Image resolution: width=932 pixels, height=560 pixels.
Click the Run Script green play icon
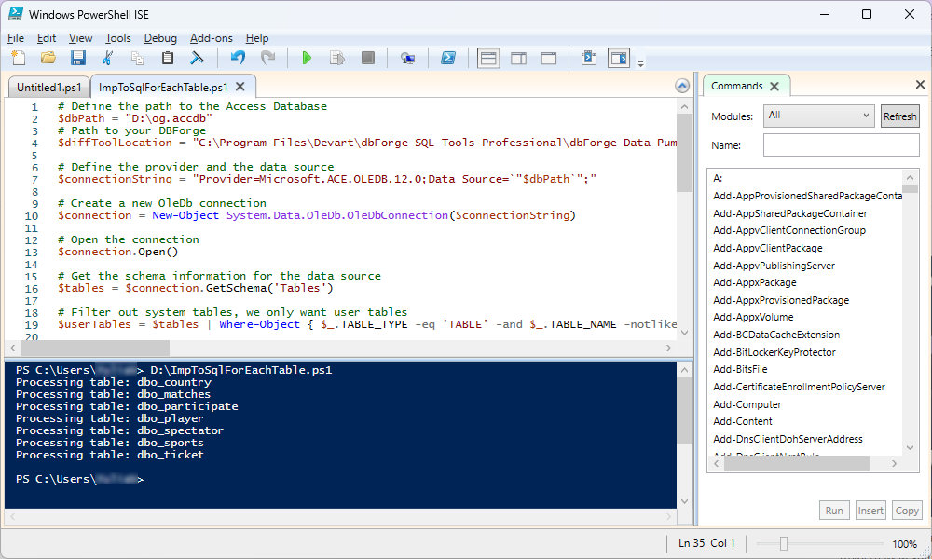(x=307, y=58)
